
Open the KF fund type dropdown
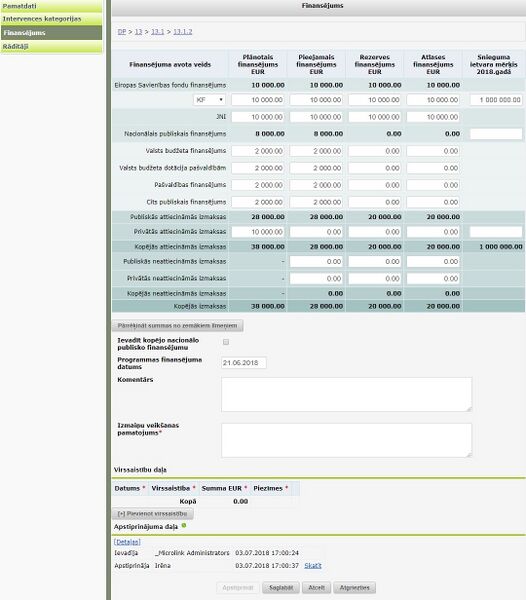pyautogui.click(x=209, y=100)
